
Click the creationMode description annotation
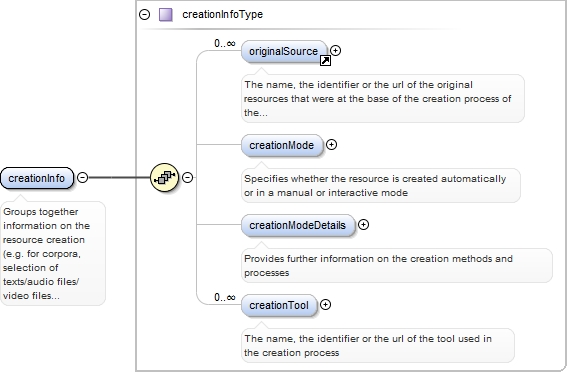pyautogui.click(x=381, y=185)
